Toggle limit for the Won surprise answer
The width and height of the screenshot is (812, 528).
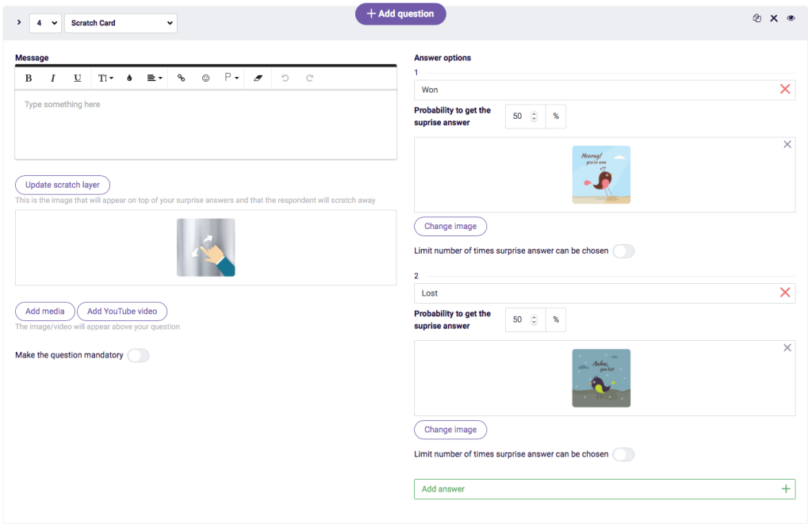coord(623,250)
